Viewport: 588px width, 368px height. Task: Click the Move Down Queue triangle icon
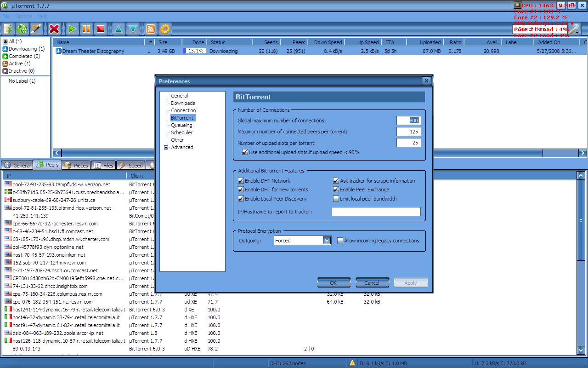[133, 29]
